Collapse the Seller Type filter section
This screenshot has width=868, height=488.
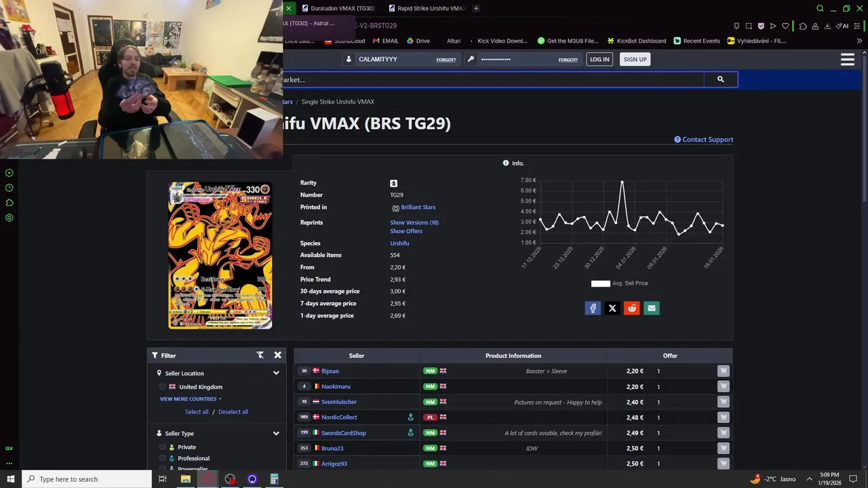click(276, 434)
